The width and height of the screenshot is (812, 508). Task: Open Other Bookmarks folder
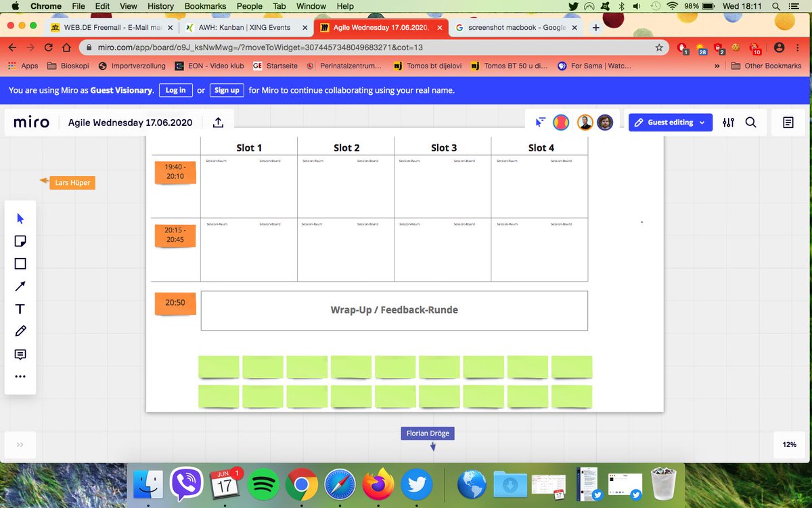[767, 66]
